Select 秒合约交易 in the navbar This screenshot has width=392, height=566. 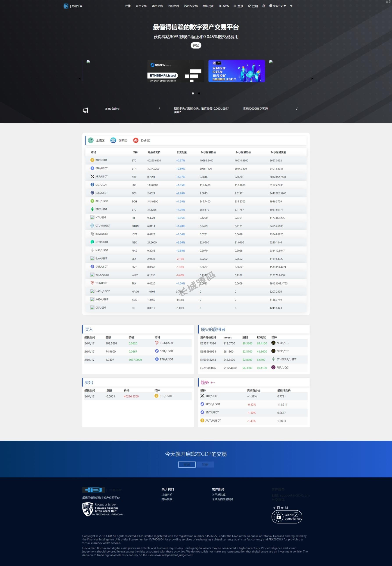(x=191, y=6)
